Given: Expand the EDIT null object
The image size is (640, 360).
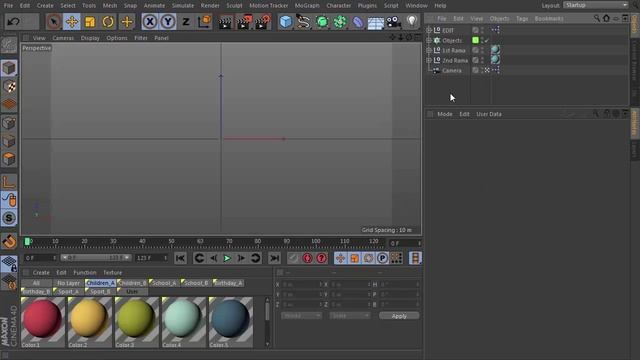Looking at the screenshot, I should [x=429, y=30].
